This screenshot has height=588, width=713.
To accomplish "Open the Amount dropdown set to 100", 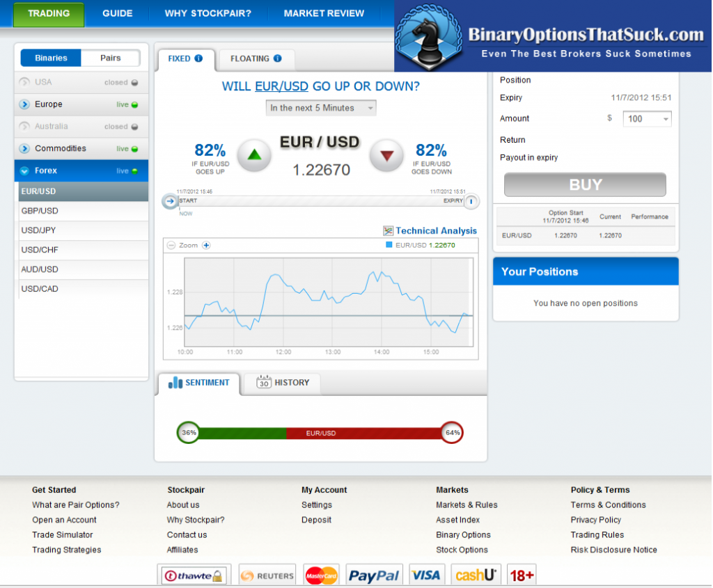I will [x=646, y=118].
